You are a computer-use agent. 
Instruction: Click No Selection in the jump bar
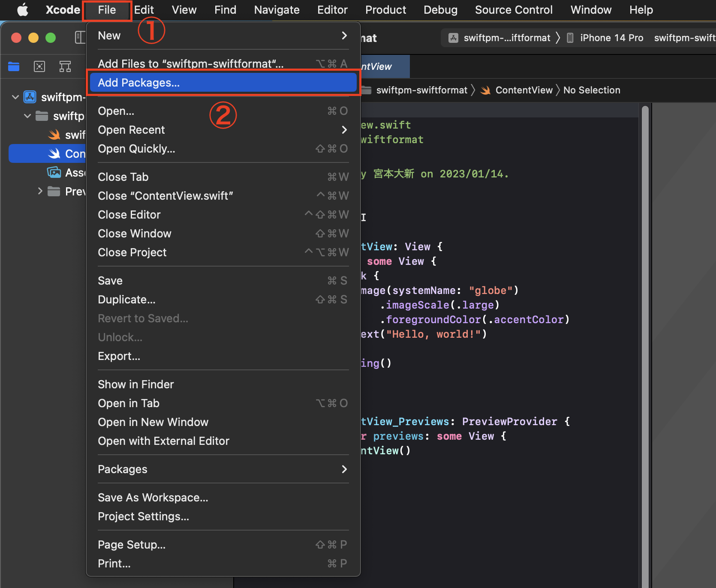[592, 90]
